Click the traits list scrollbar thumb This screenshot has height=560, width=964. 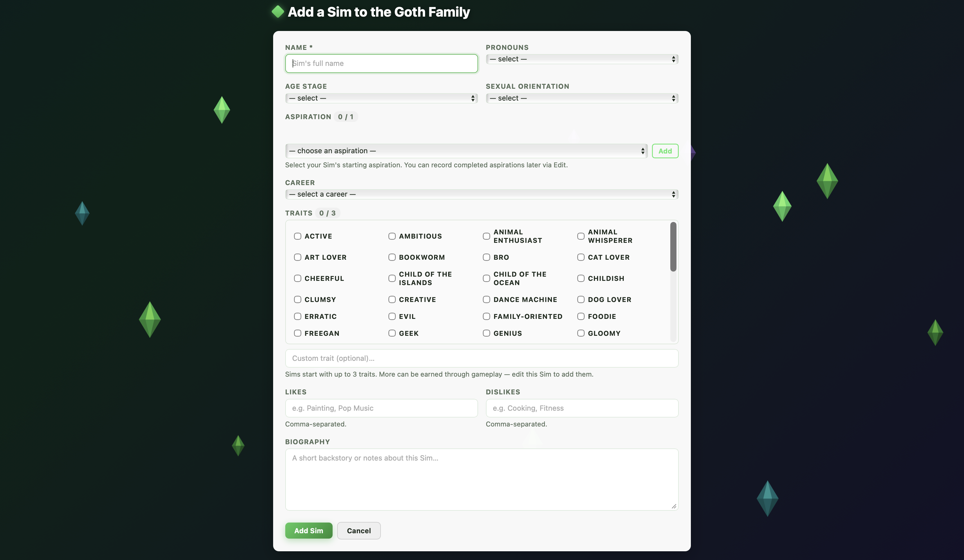pyautogui.click(x=673, y=247)
